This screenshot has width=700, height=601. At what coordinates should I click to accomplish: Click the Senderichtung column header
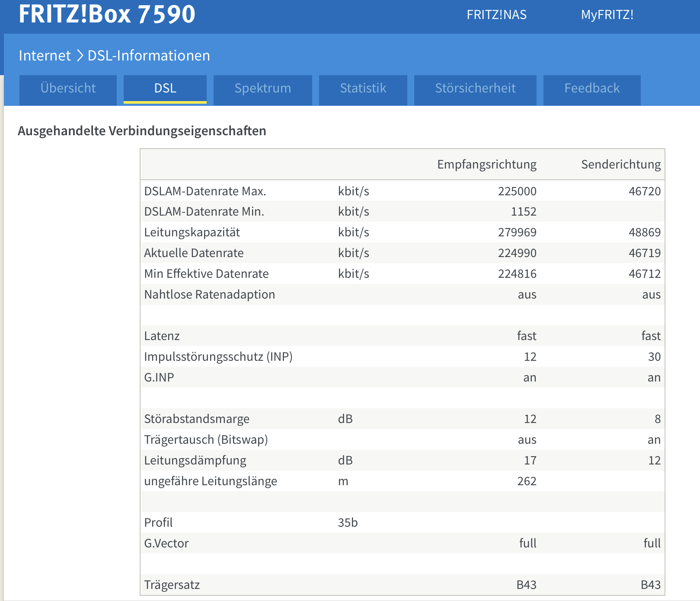(x=621, y=164)
